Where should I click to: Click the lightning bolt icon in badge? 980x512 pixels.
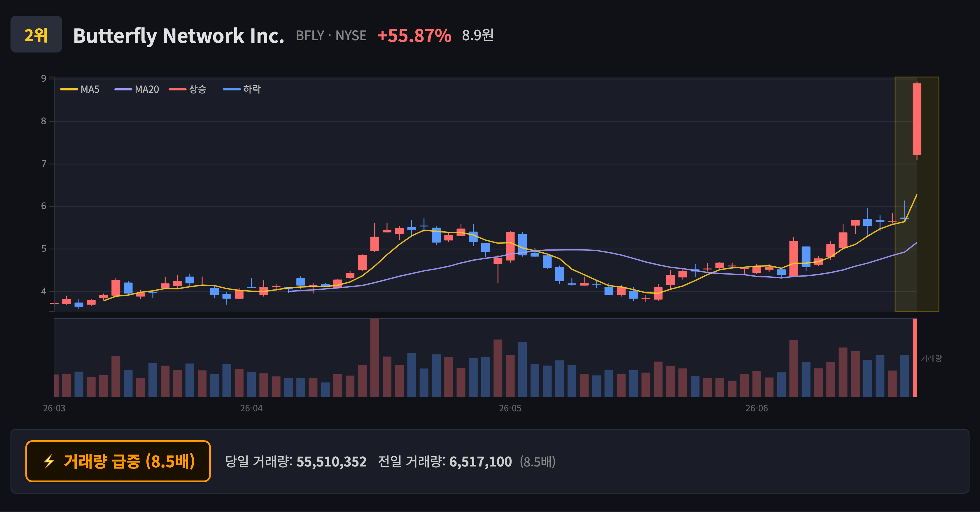pyautogui.click(x=49, y=462)
